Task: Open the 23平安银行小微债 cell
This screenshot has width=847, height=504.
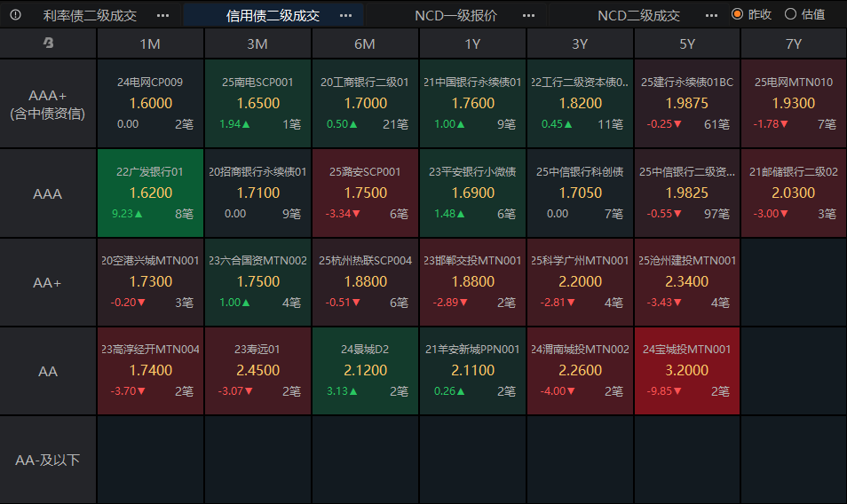Action: (472, 193)
